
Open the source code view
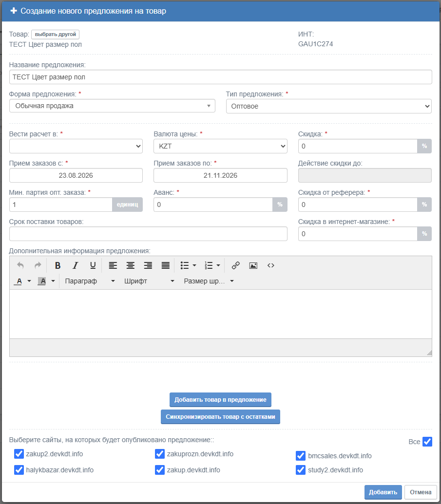pos(271,265)
